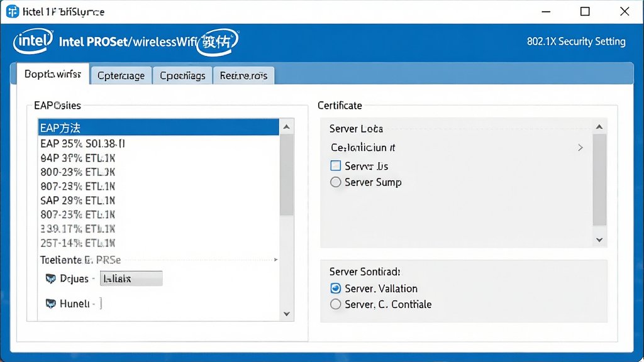
Task: Click the icon beside Huneli row
Action: tap(50, 304)
